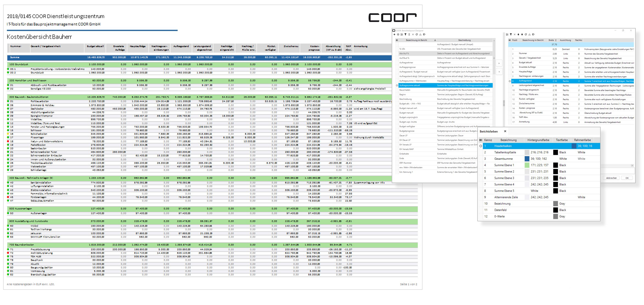The image size is (644, 305).
Task: Select 'Hauptaufträge' row 6 in layout table
Action: (x=572, y=72)
